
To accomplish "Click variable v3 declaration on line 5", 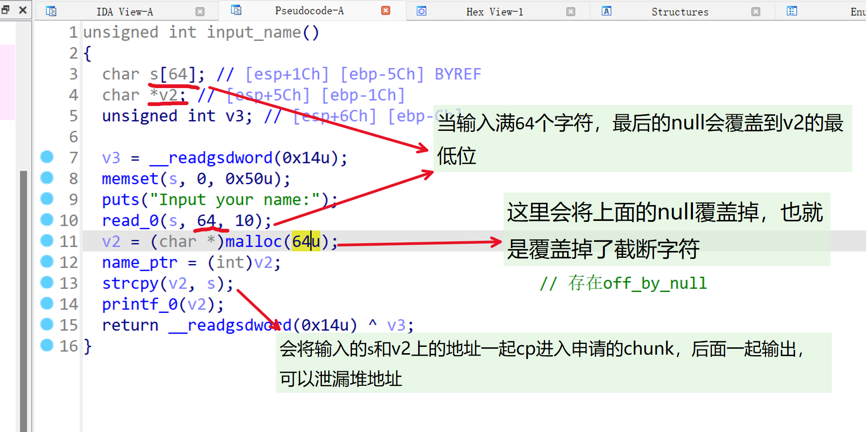I will [234, 116].
